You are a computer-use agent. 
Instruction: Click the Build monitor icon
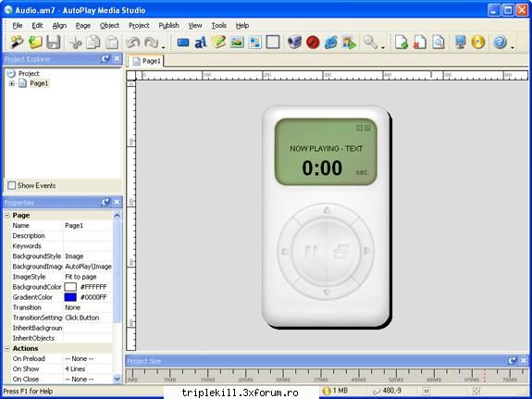coord(460,43)
